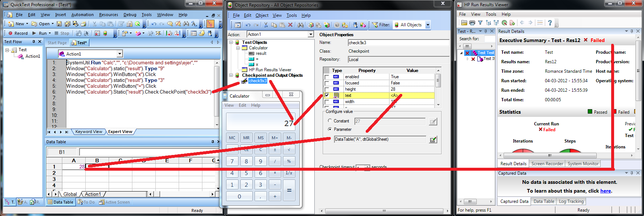Viewport: 644px width, 216px height.
Task: Open the Action1 dropdown in Object Repository
Action: point(311,34)
